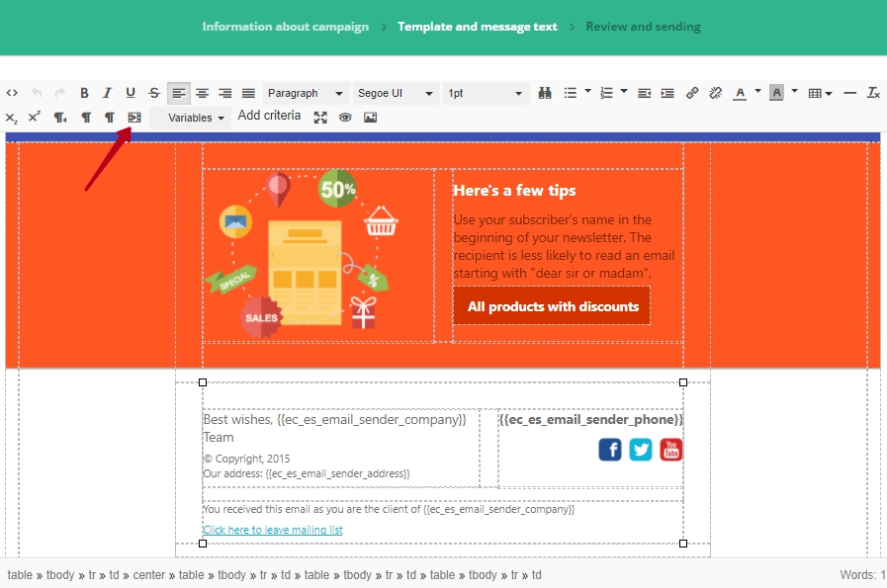The width and height of the screenshot is (887, 588).
Task: Click the remove link icon
Action: click(x=715, y=93)
